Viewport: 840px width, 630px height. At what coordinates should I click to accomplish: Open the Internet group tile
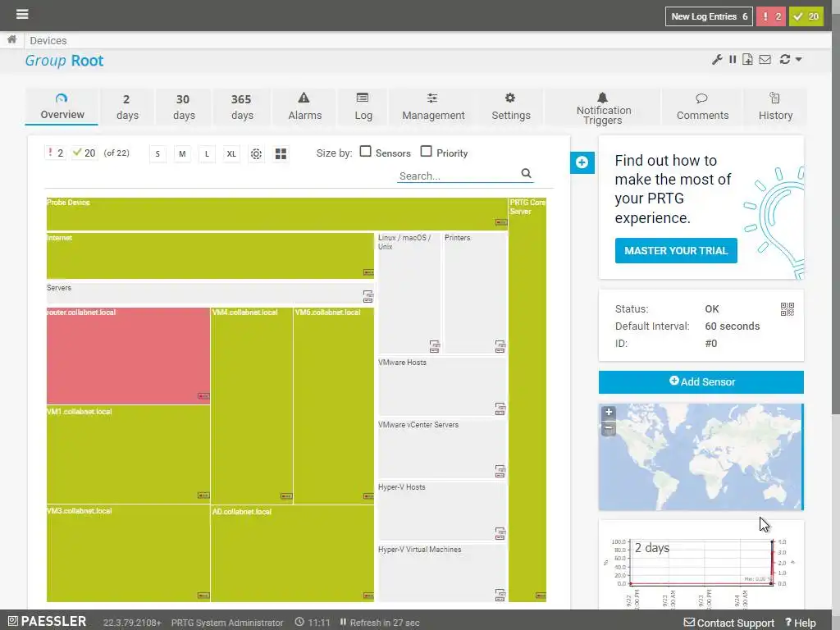click(x=210, y=256)
